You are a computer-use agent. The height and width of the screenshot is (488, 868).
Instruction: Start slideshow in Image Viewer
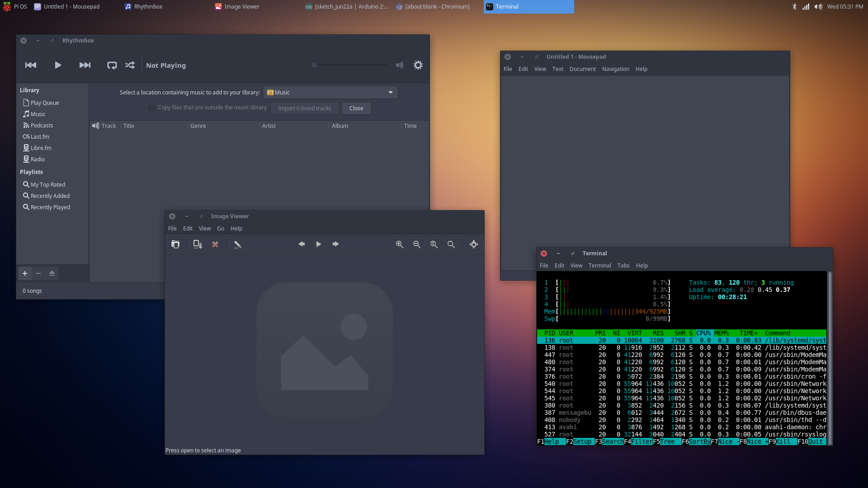pyautogui.click(x=319, y=244)
